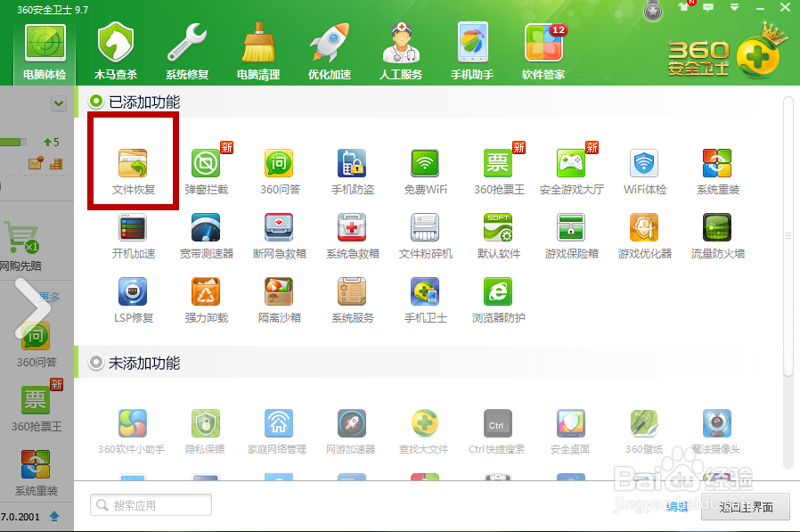Open 手机卫士 mobile guard
Viewport: 800px width, 532px height.
tap(426, 300)
